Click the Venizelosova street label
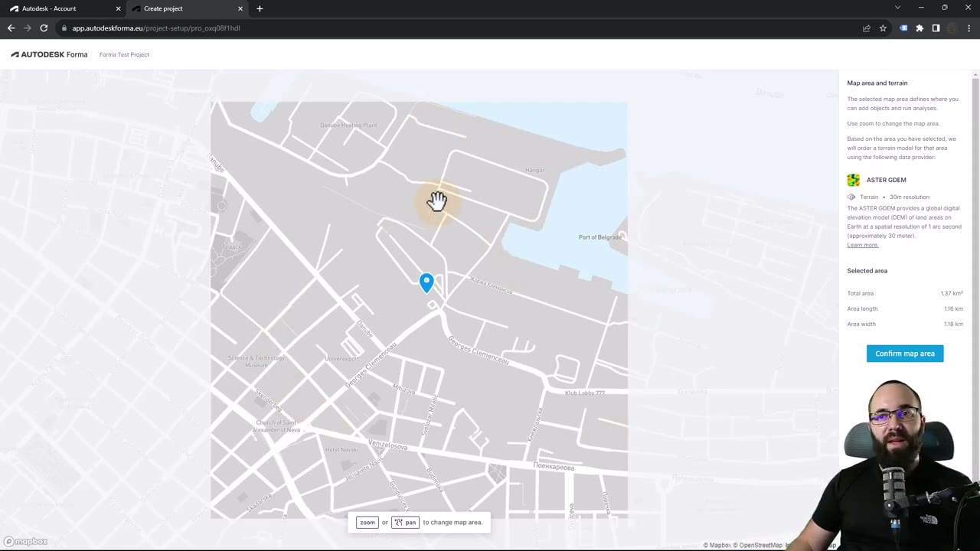The width and height of the screenshot is (980, 551). pyautogui.click(x=387, y=445)
